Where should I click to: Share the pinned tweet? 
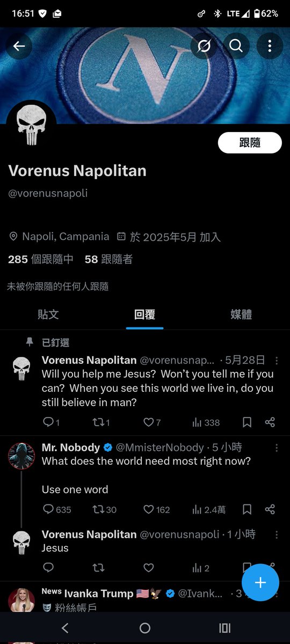pos(270,422)
